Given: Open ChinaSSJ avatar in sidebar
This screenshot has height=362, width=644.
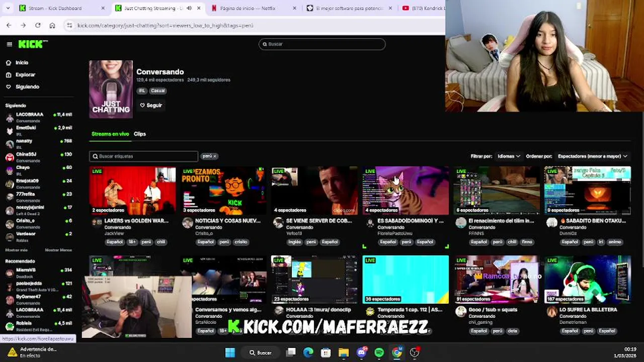Looking at the screenshot, I should (10, 157).
